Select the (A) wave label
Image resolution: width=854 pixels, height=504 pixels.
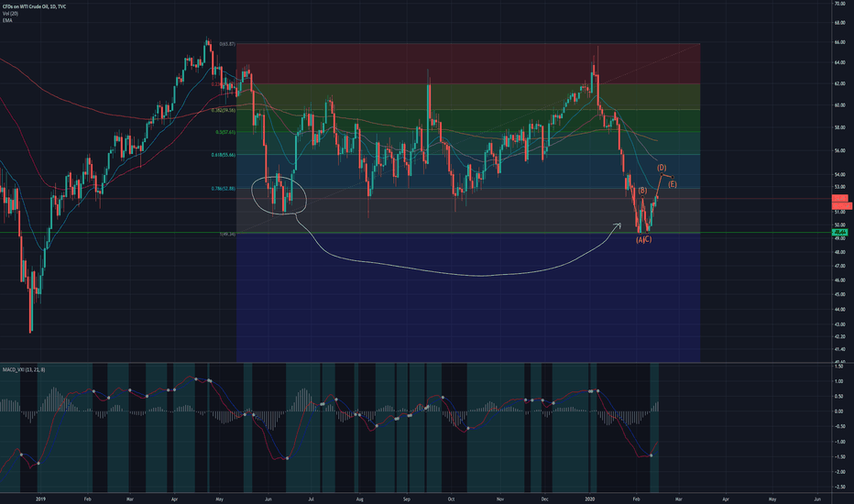(640, 240)
